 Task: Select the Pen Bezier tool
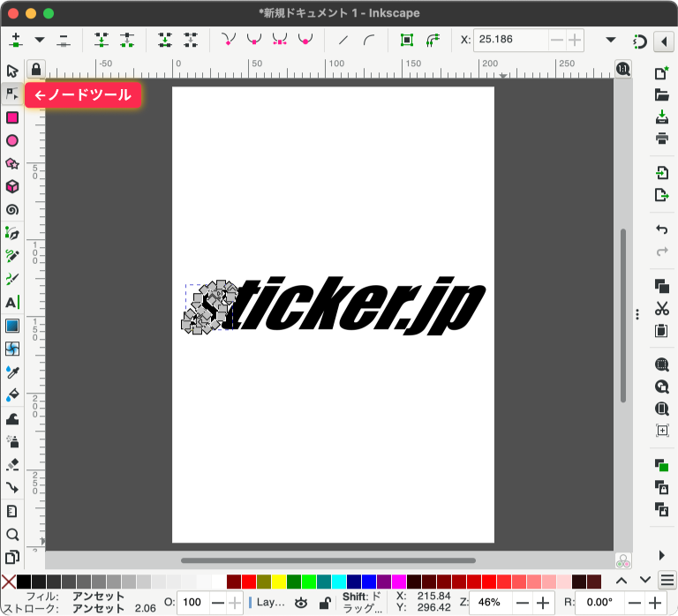pyautogui.click(x=12, y=233)
